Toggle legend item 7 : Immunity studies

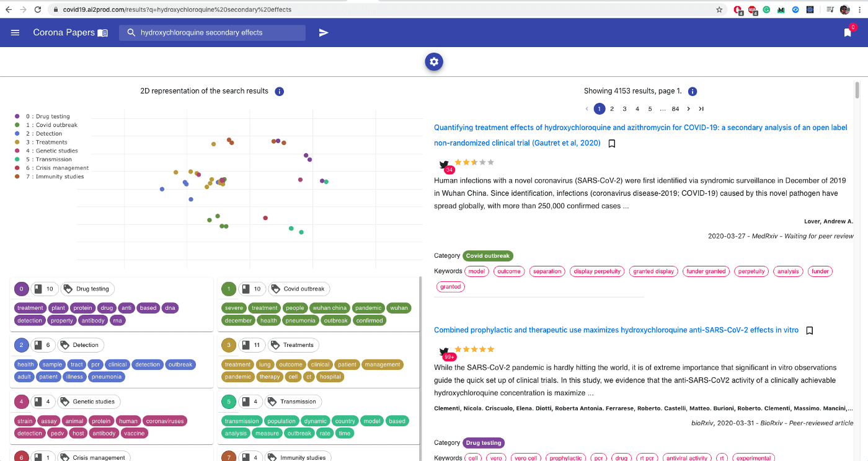click(x=49, y=177)
